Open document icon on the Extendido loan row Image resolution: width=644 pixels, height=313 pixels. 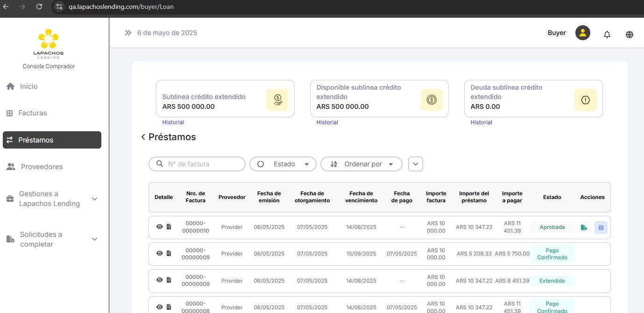169,280
